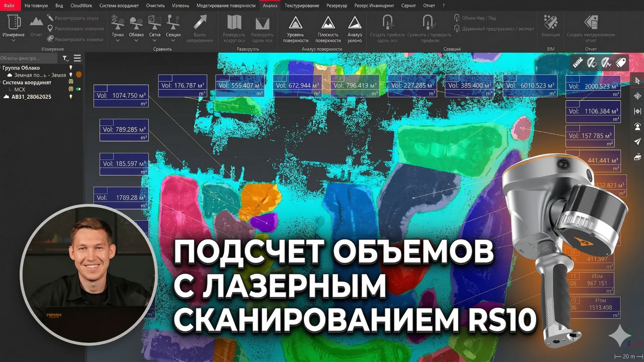Click the third icon in the viewport toolbar
Image resolution: width=644 pixels, height=362 pixels.
[606, 62]
